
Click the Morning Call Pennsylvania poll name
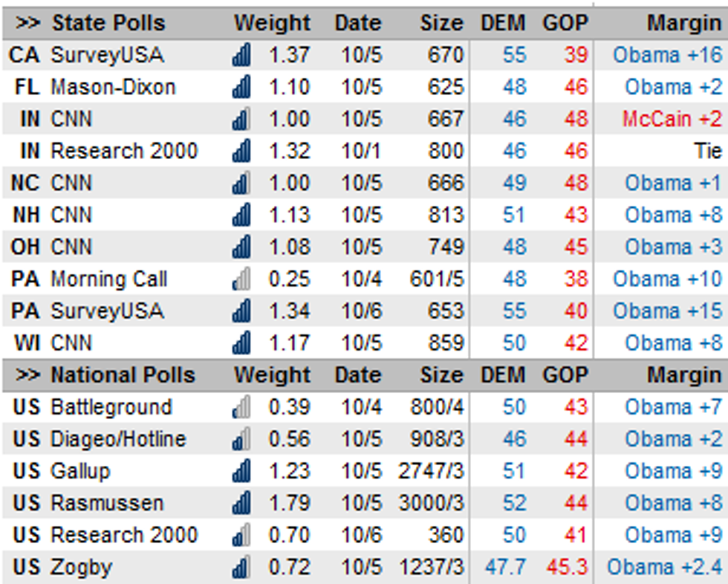coord(108,279)
